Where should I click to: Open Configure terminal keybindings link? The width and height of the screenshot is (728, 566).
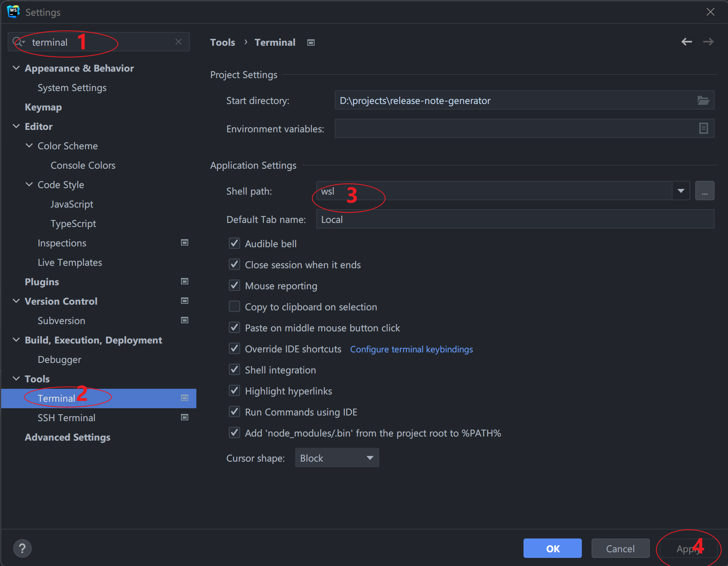pos(411,349)
